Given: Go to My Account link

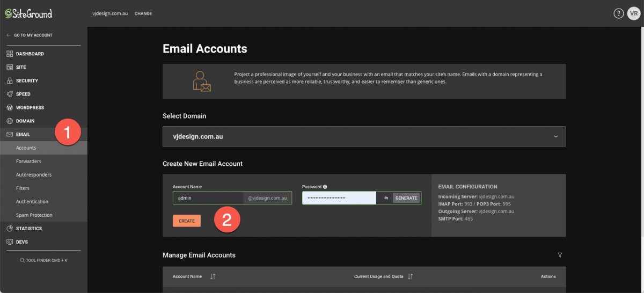Looking at the screenshot, I should (x=32, y=35).
